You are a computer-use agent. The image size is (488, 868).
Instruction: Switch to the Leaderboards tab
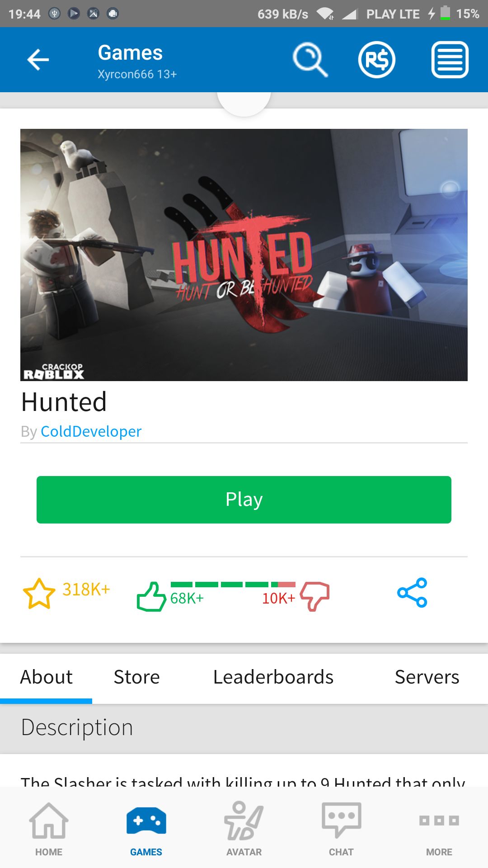click(273, 677)
